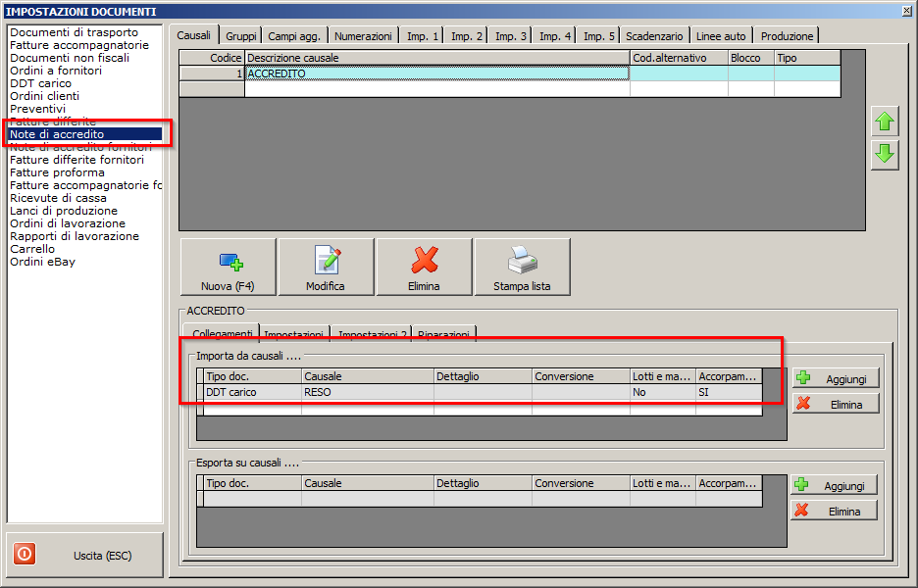Image resolution: width=918 pixels, height=588 pixels.
Task: Open the Imp. 4 tab
Action: [x=554, y=35]
